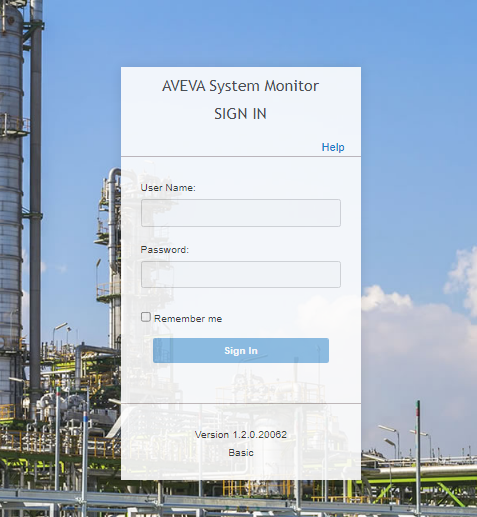Click the divider line beneath Help
The width and height of the screenshot is (477, 517).
click(241, 156)
